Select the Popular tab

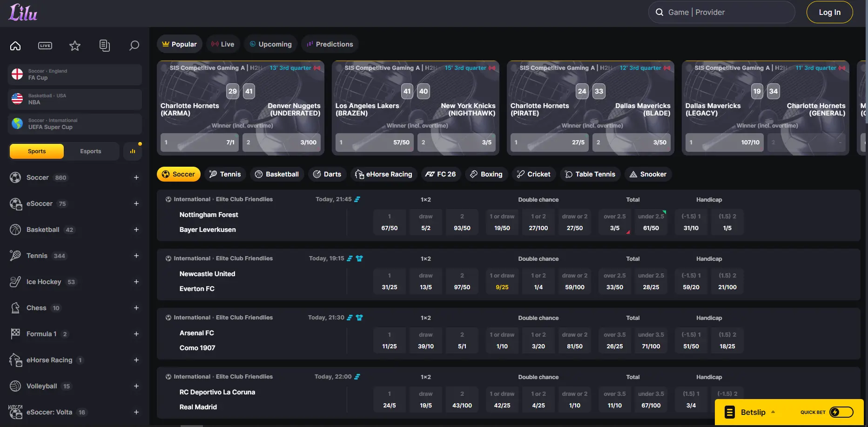[x=179, y=44]
